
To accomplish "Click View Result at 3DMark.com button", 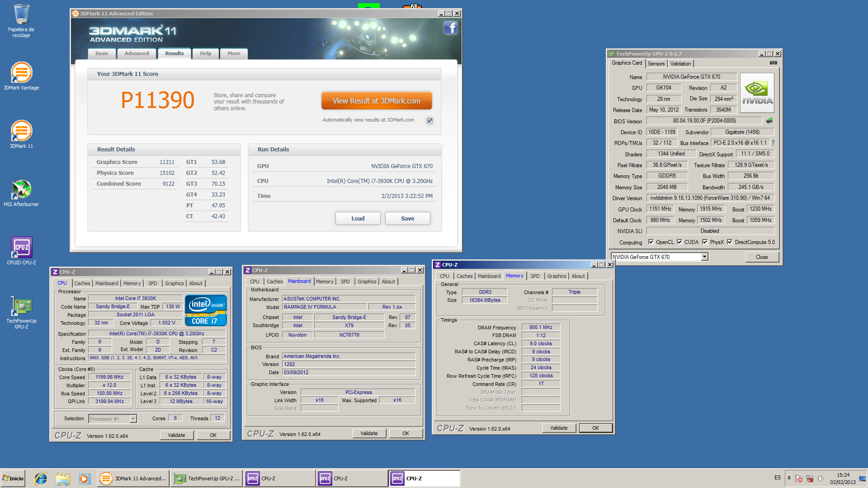I will (377, 101).
